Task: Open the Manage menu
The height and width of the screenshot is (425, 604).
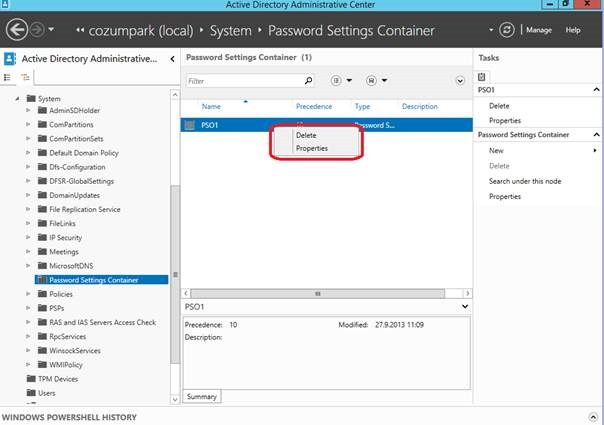Action: click(x=539, y=30)
